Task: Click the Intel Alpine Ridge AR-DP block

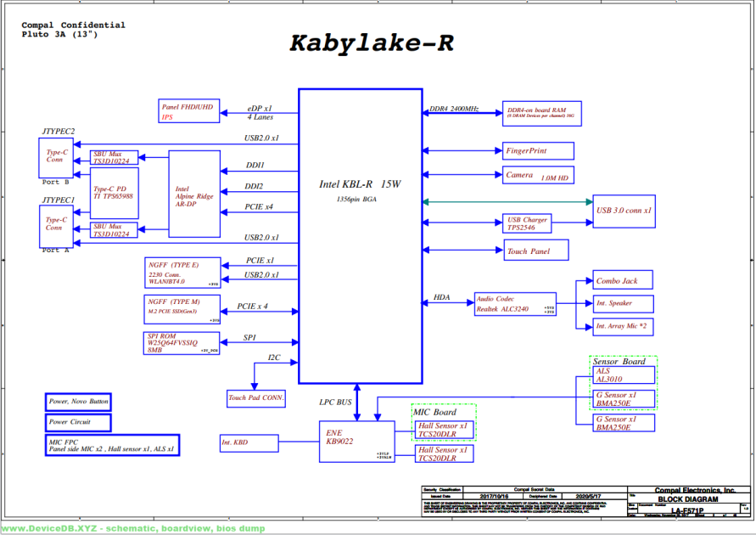Action: click(194, 194)
